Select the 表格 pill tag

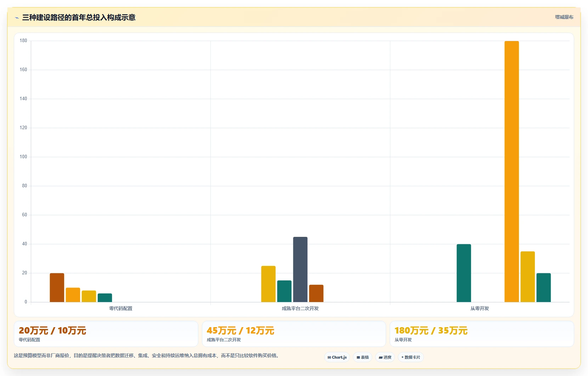point(362,357)
